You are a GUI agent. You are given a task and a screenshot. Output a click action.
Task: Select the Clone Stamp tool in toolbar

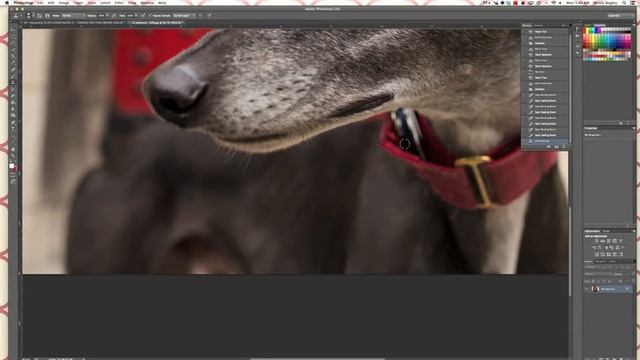(13, 82)
